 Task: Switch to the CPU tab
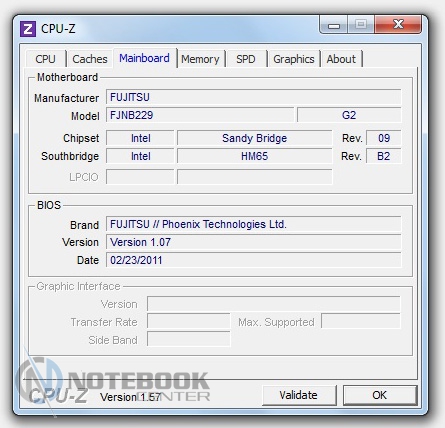click(45, 59)
